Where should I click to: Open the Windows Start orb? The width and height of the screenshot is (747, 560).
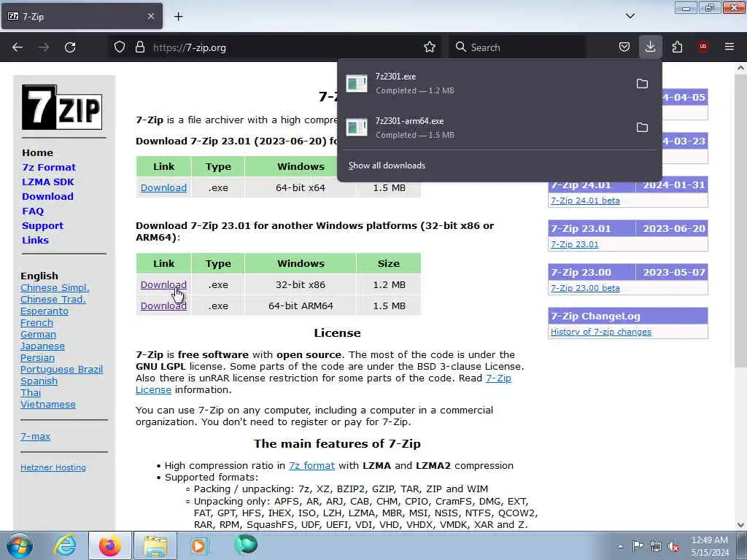click(x=20, y=545)
